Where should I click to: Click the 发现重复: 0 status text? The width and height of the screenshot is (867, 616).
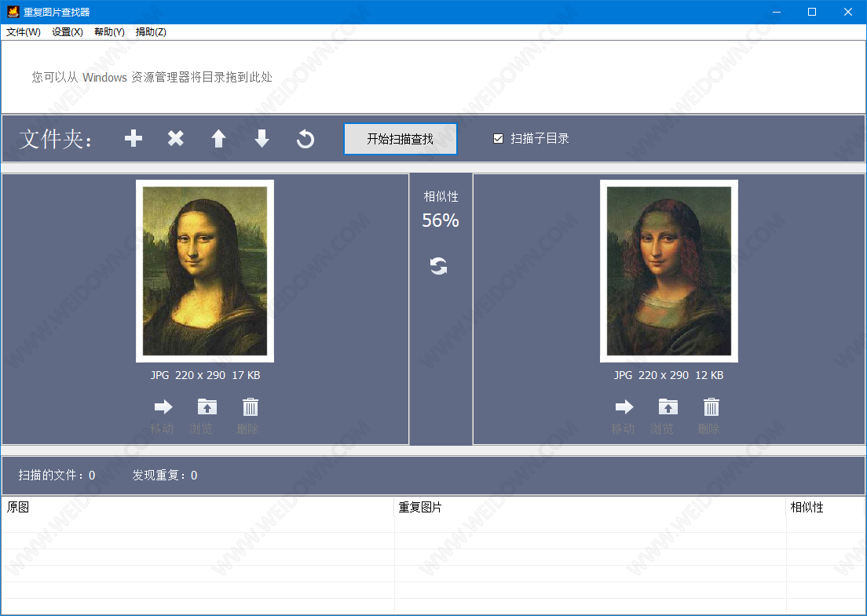click(x=165, y=475)
